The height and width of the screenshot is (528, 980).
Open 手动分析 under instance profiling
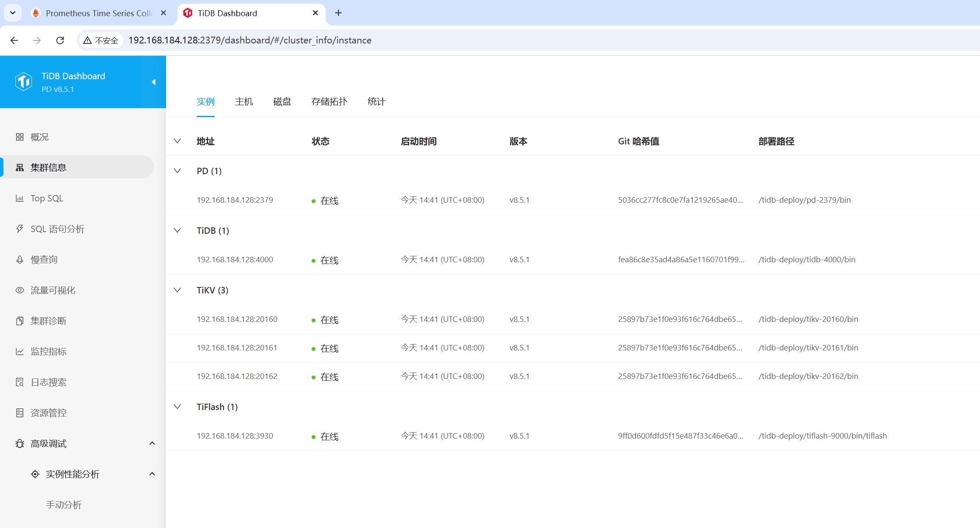(64, 505)
